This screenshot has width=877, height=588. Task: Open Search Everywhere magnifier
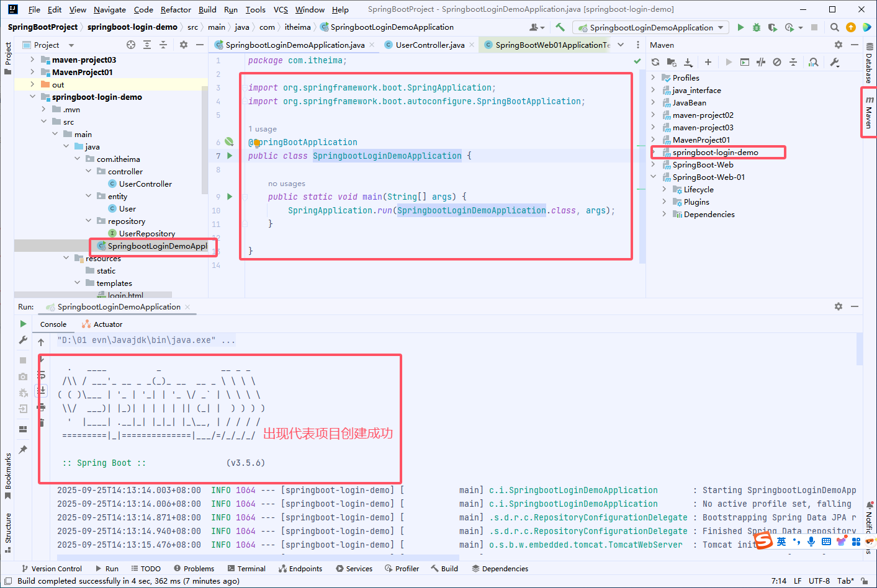834,28
